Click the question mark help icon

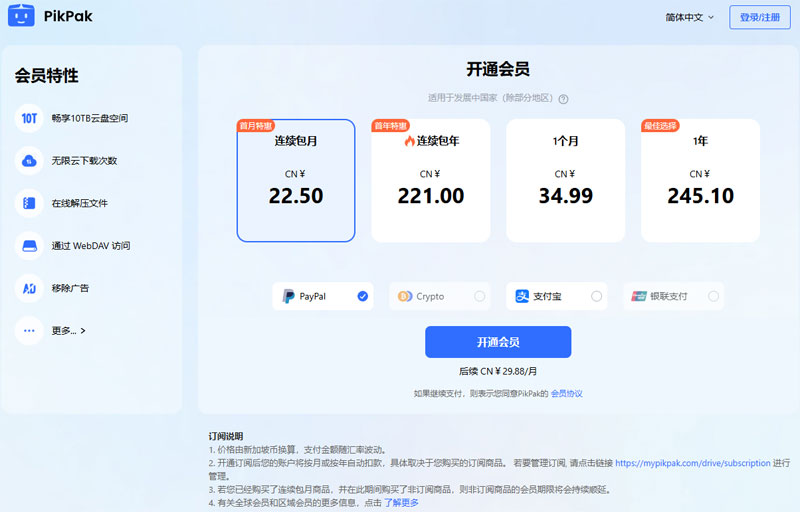pyautogui.click(x=563, y=99)
